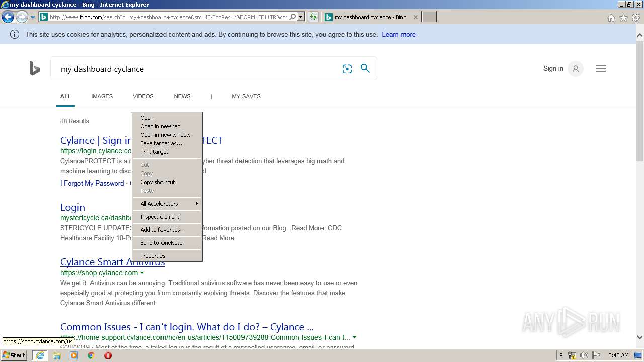Open recent pages dropdown next to forward button

[x=33, y=17]
